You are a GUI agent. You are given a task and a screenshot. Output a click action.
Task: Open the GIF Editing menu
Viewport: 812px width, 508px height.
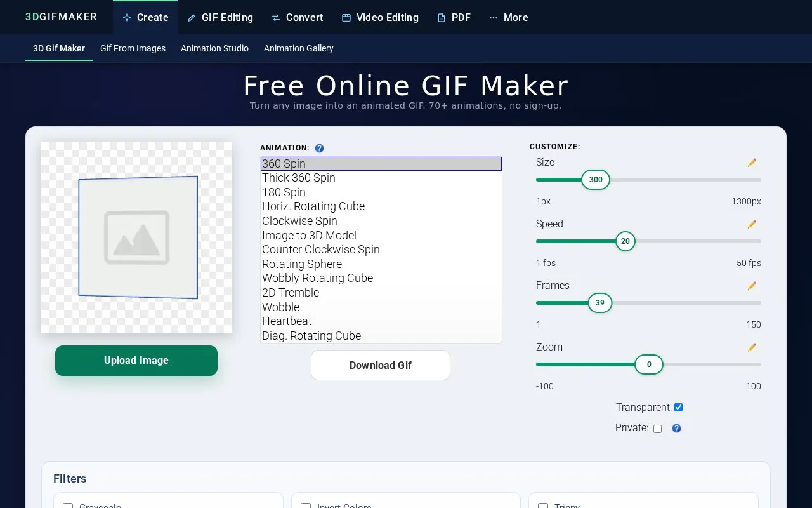pos(220,17)
